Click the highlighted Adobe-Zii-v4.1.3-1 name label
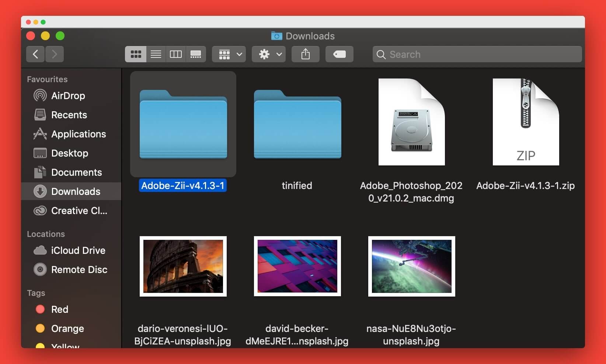 [183, 185]
